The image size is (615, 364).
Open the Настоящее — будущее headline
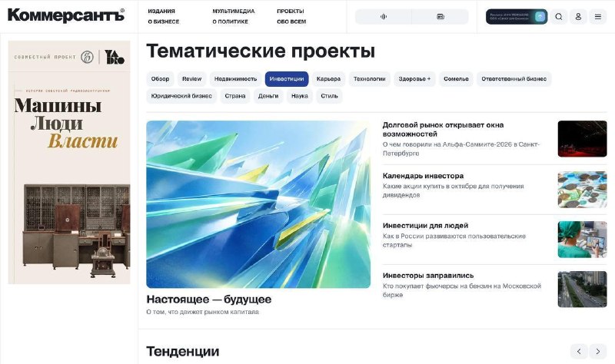pyautogui.click(x=208, y=299)
